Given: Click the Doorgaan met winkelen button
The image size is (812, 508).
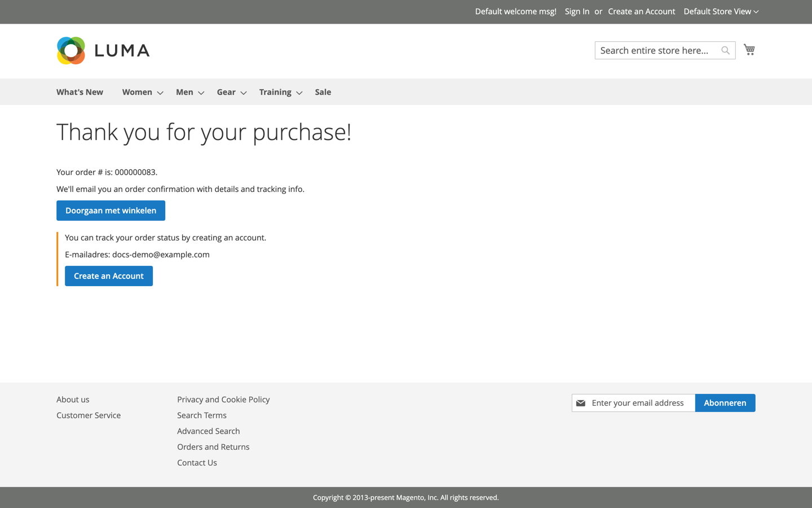Looking at the screenshot, I should point(111,211).
